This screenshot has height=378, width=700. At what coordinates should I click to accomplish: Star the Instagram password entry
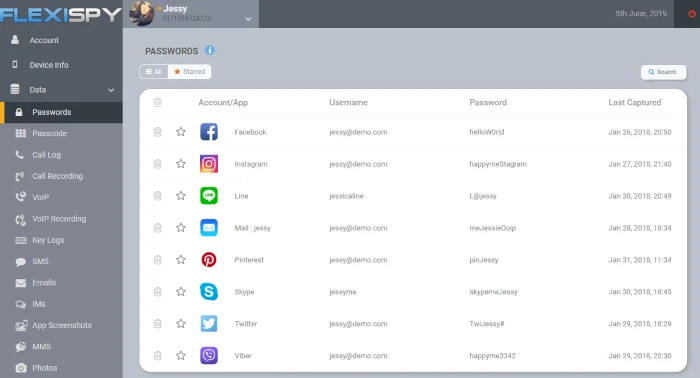click(x=181, y=164)
